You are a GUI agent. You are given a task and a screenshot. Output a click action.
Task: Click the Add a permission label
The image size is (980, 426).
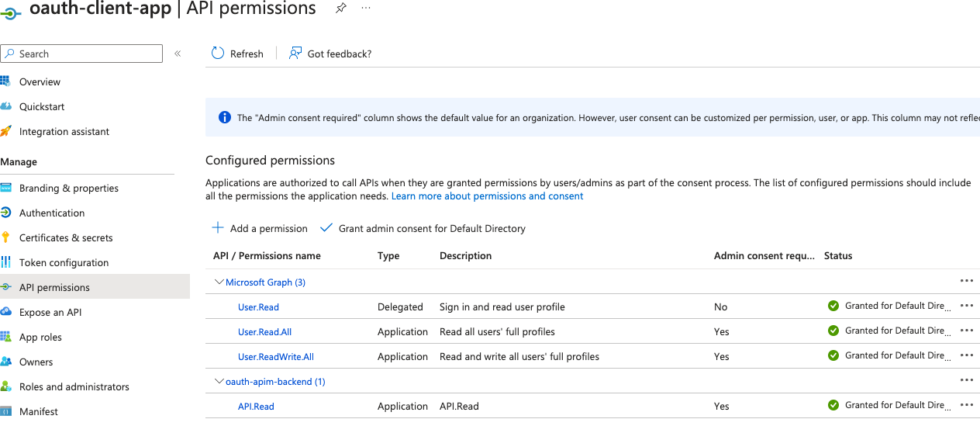coord(269,228)
